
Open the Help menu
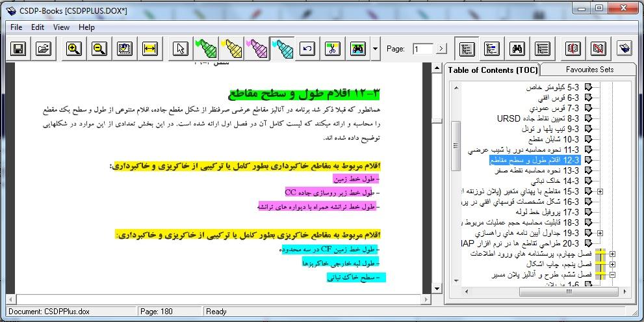(x=86, y=27)
